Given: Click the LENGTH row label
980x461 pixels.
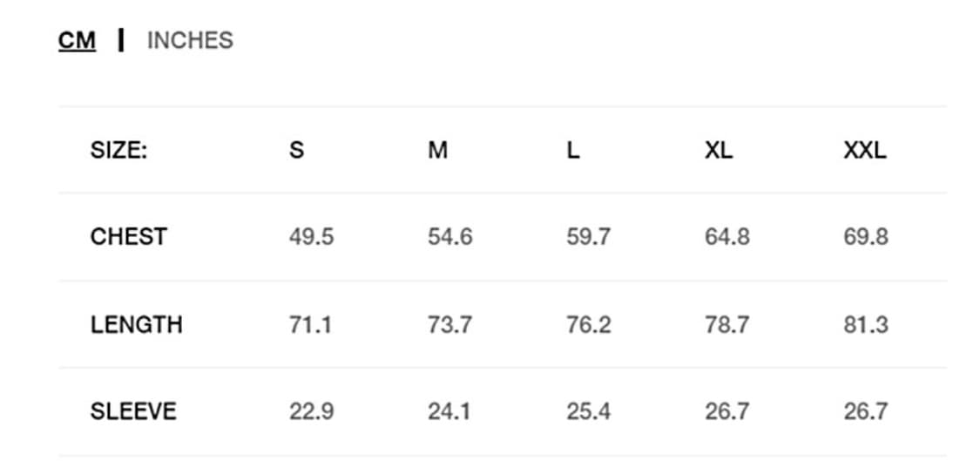Looking at the screenshot, I should click(136, 325).
